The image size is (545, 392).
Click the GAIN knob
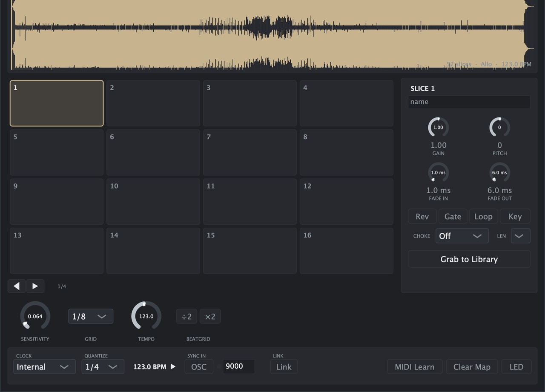(x=438, y=127)
